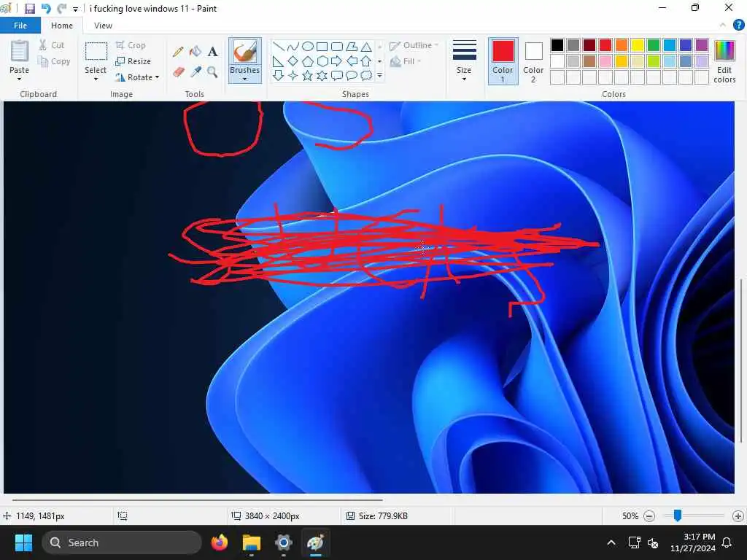Open Settings gear in the taskbar
Image resolution: width=747 pixels, height=560 pixels.
coord(284,542)
